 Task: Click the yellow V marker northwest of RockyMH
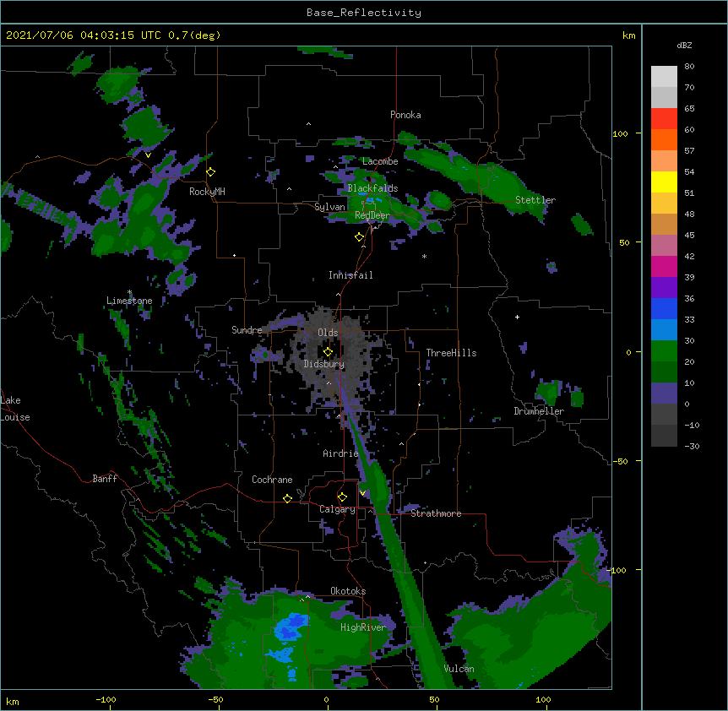point(148,155)
